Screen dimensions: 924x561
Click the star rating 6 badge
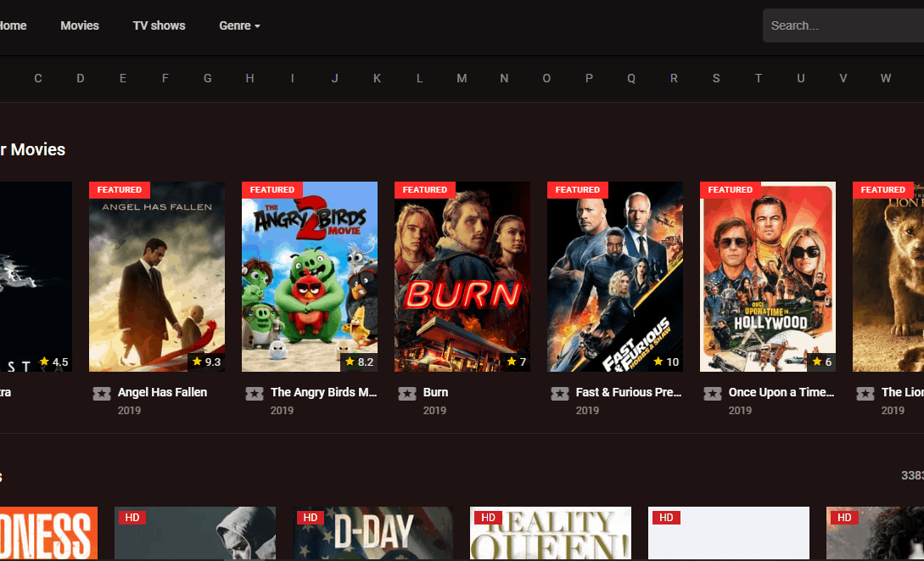tap(821, 362)
